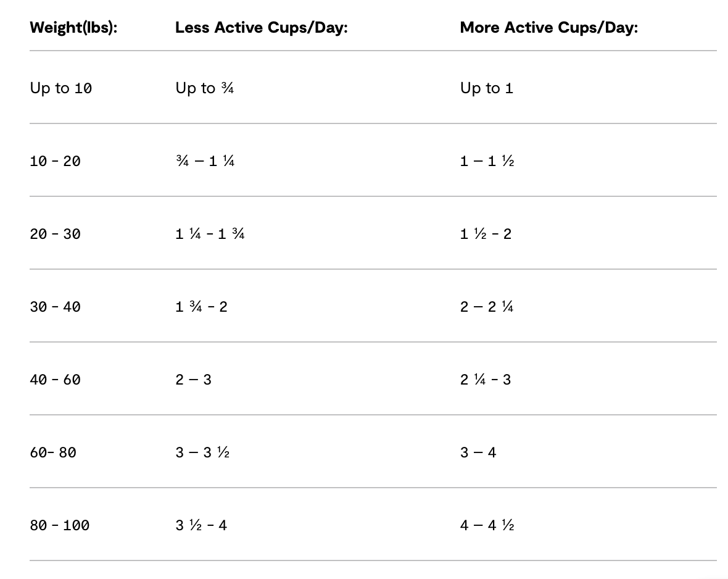This screenshot has width=728, height=579.
Task: Click the More Active Cups/Day header
Action: click(548, 28)
